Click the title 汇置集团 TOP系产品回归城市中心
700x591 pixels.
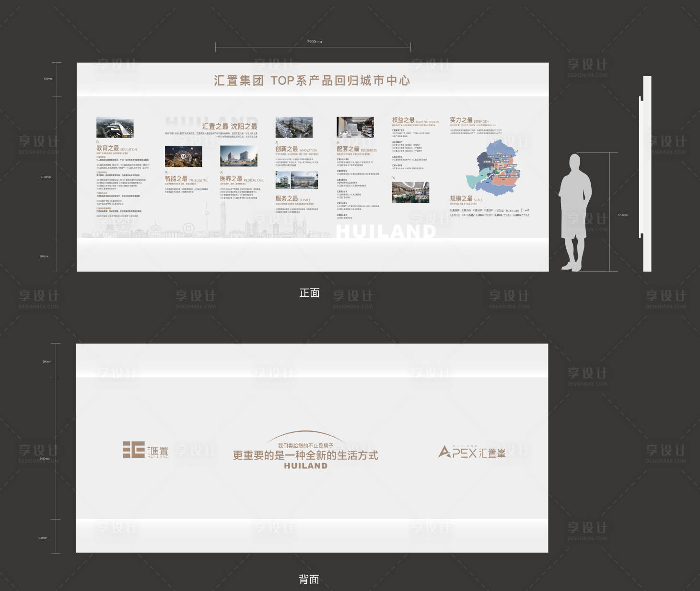coord(312,81)
